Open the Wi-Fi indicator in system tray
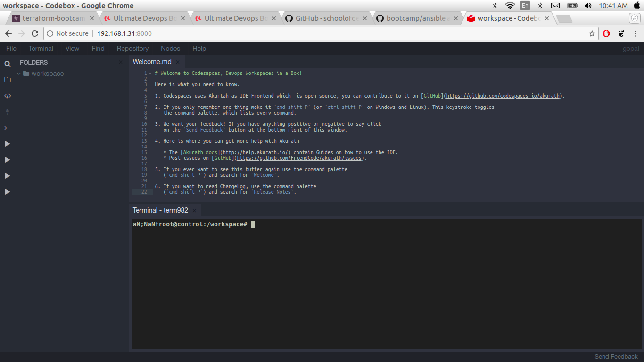The width and height of the screenshot is (644, 362). coord(510,6)
